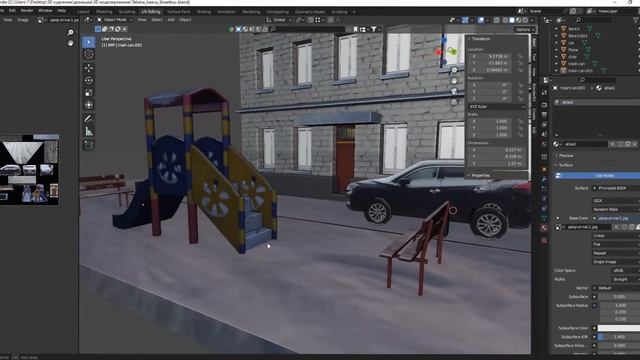Click the Subsurface IOR slider
640x360 pixels.
(x=619, y=337)
